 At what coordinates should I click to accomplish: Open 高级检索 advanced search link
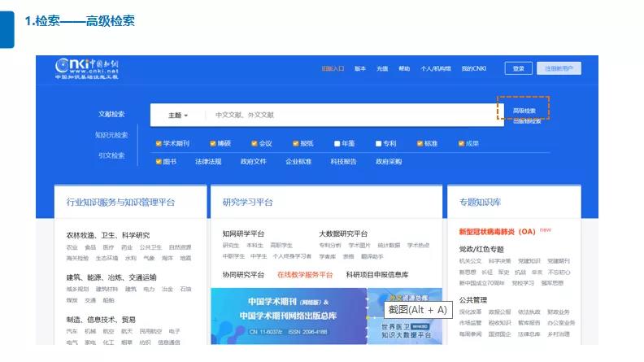pos(524,111)
